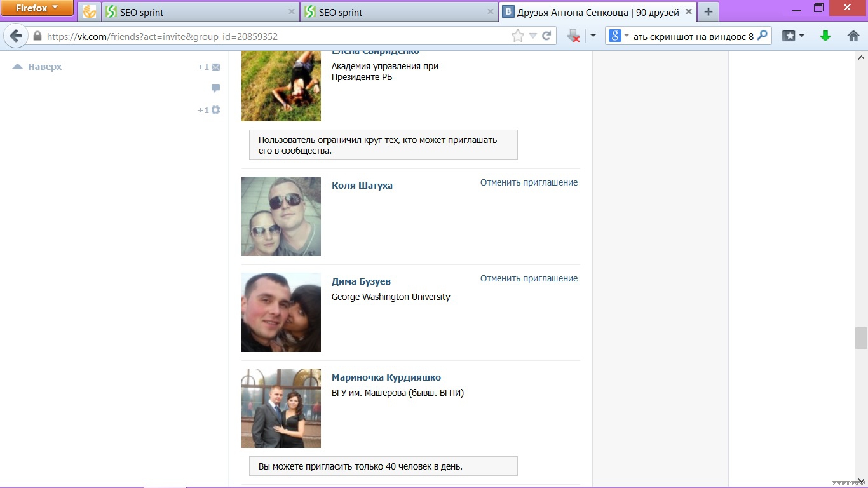The image size is (868, 488).
Task: Open the comments speech bubble icon
Action: click(216, 88)
